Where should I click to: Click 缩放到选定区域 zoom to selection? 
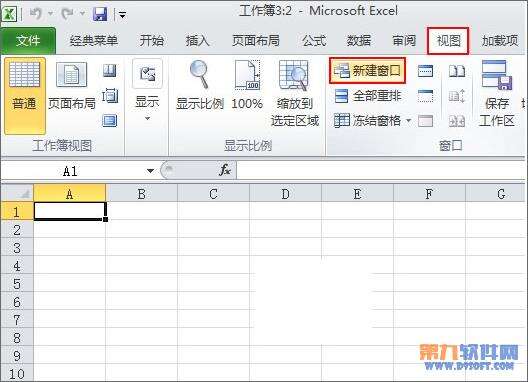point(295,94)
